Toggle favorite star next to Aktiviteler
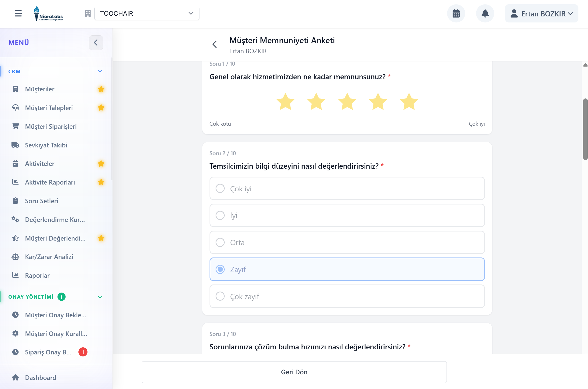 coord(101,164)
